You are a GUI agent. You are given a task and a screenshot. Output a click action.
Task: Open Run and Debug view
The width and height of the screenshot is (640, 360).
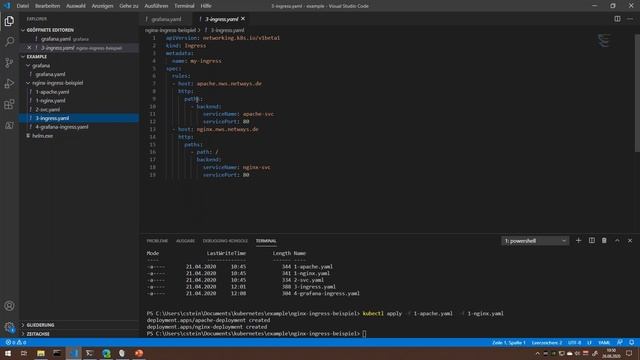(x=9, y=83)
